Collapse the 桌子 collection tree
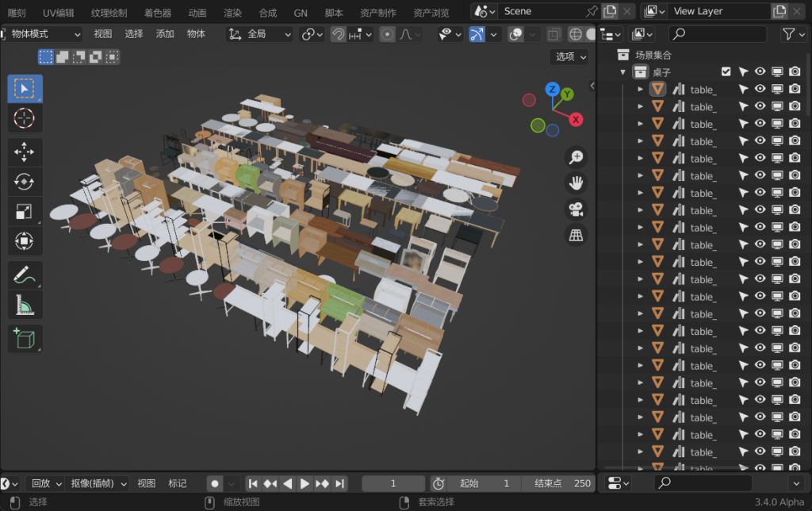Image resolution: width=812 pixels, height=511 pixels. pyautogui.click(x=623, y=72)
